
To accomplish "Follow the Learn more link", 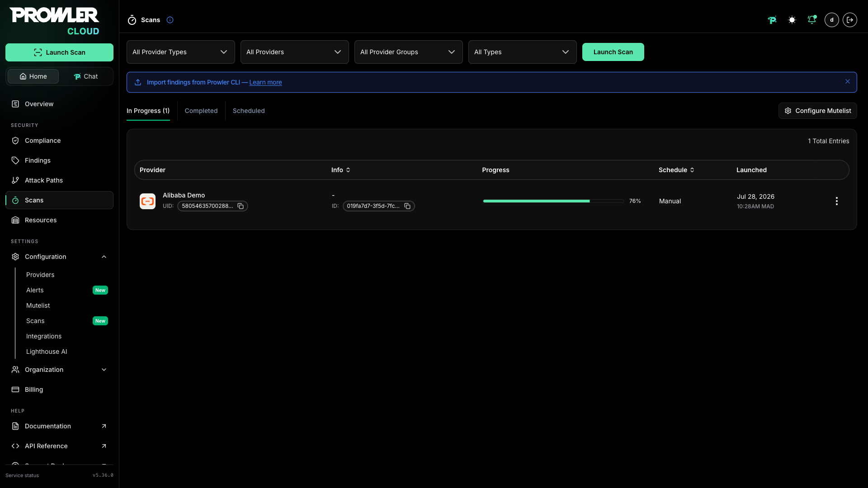I will coord(265,82).
